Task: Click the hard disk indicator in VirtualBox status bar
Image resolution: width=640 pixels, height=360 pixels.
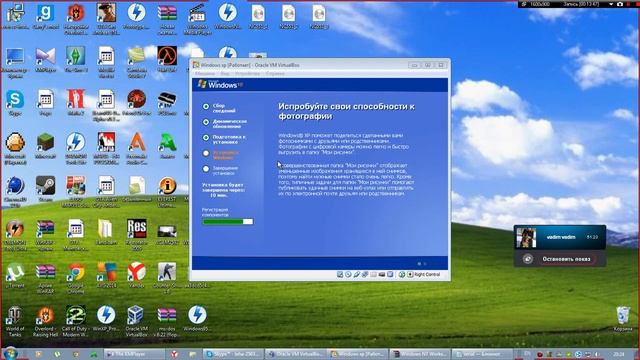Action: click(340, 274)
